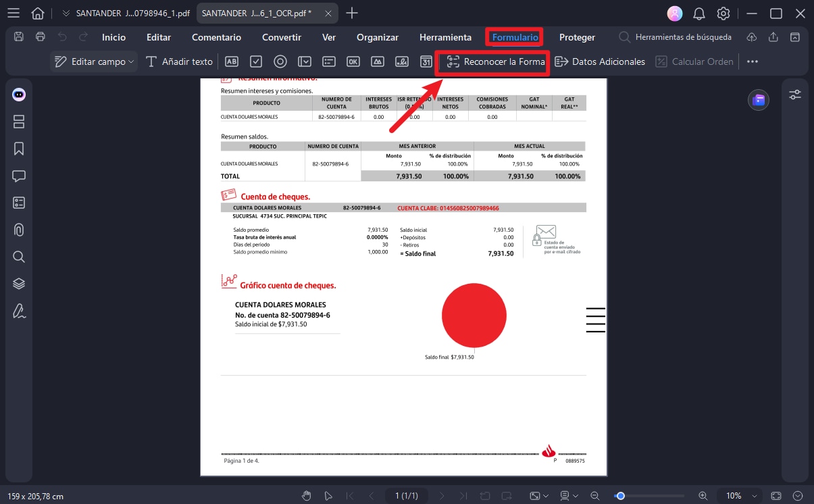The width and height of the screenshot is (814, 504).
Task: Select the Date field tool
Action: coord(426,61)
